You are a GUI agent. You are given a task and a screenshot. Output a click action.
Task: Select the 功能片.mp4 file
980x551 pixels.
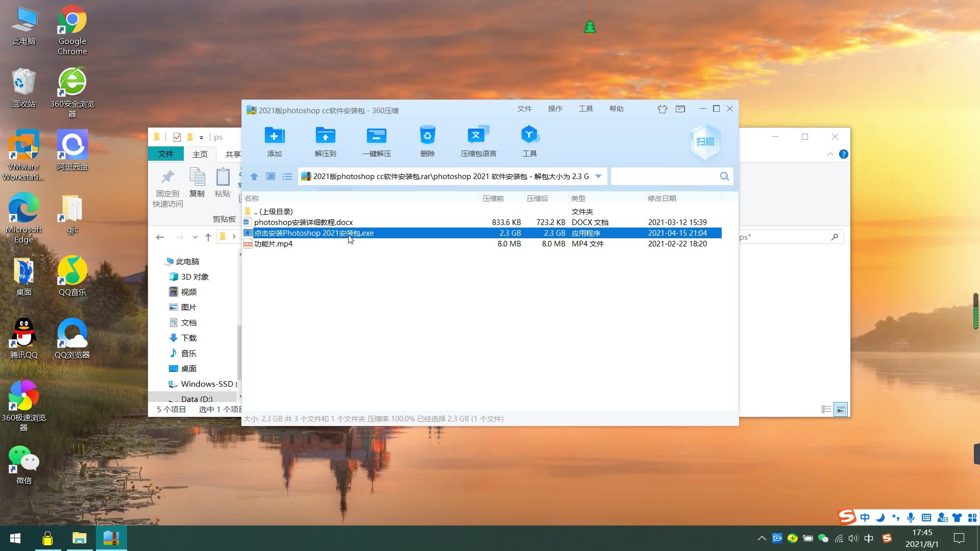click(x=482, y=244)
